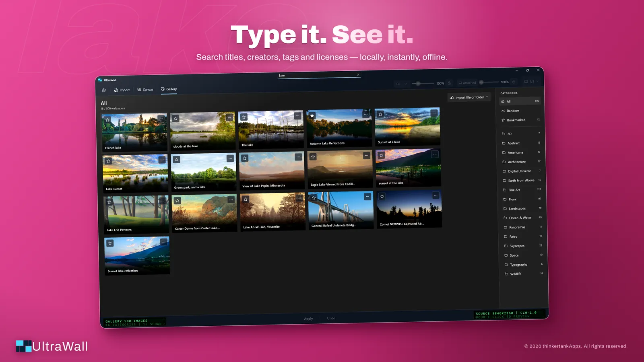Select the sunset at the lake thumbnail
The height and width of the screenshot is (362, 644).
click(x=408, y=168)
